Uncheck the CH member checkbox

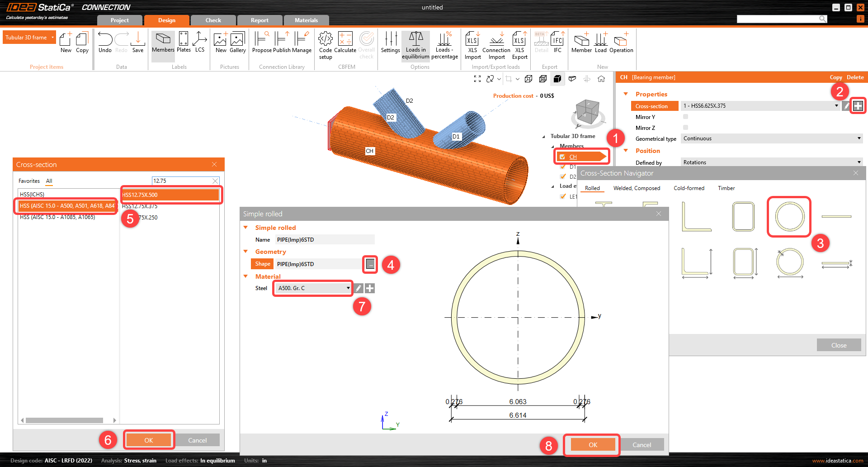click(x=562, y=157)
